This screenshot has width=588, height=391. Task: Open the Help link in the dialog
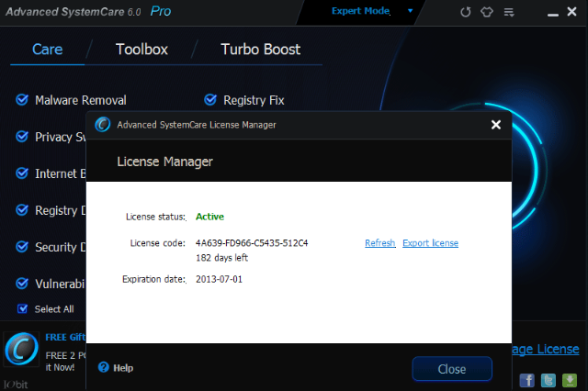pos(123,368)
